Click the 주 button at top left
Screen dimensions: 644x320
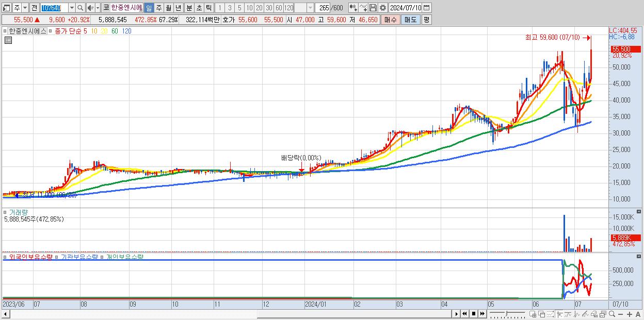click(17, 8)
